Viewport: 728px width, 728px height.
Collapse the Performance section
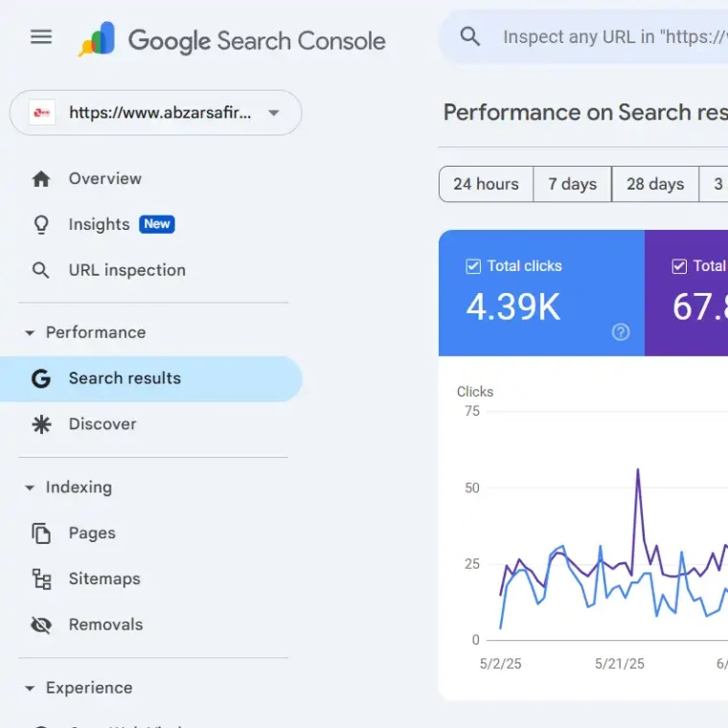tap(30, 333)
